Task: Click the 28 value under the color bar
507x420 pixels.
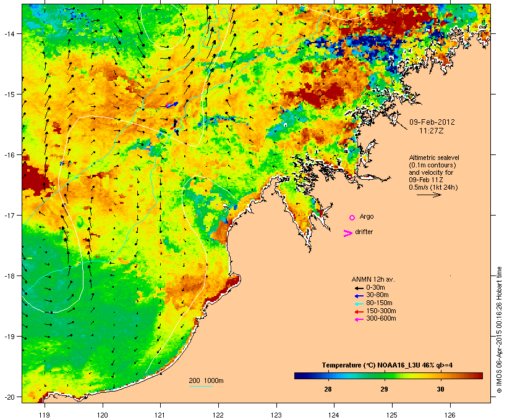Action: coord(328,389)
